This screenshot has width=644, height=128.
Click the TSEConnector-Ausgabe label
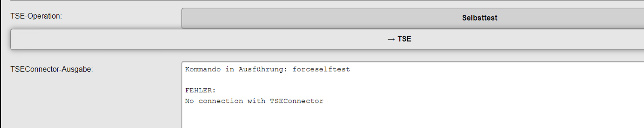tap(51, 69)
